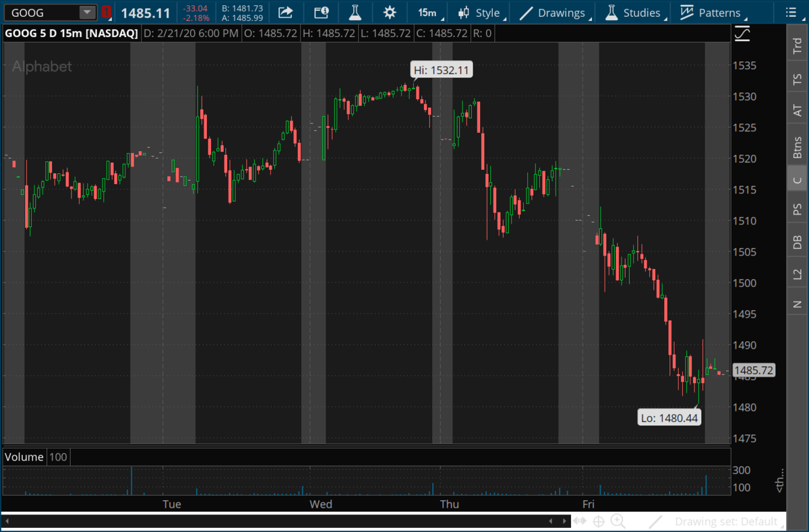The width and height of the screenshot is (809, 532).
Task: Switch to the L2 side tab
Action: tap(797, 274)
